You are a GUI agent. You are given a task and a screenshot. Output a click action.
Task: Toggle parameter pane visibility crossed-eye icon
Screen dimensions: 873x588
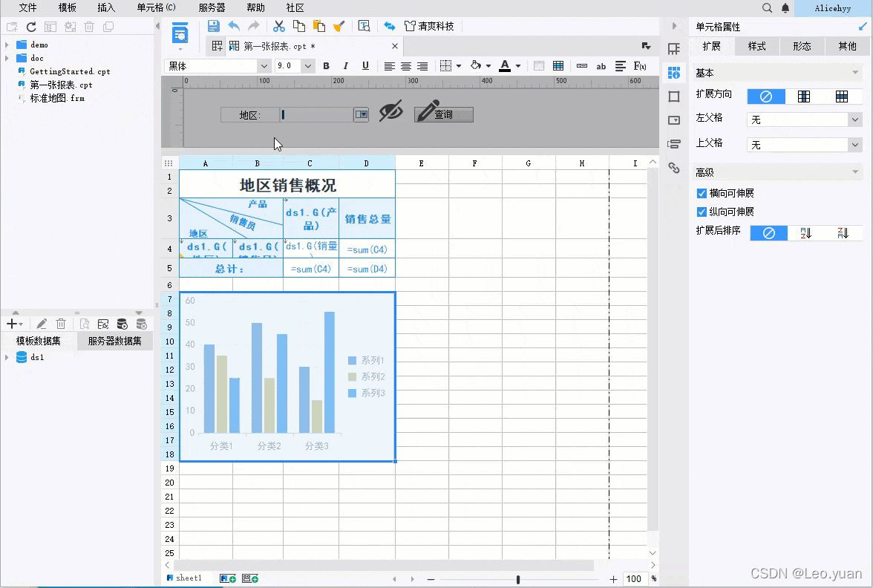click(x=390, y=111)
